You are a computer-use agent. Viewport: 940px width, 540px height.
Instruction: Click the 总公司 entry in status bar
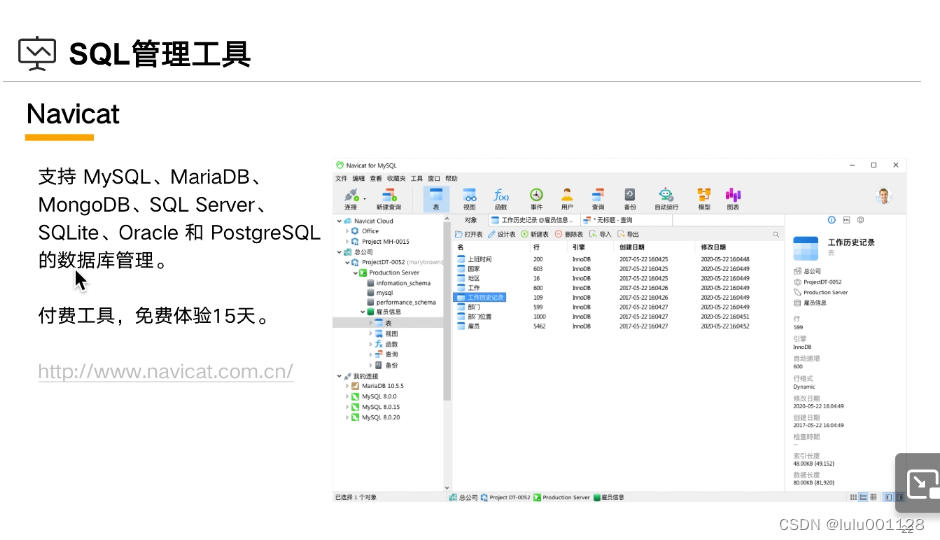[x=464, y=497]
